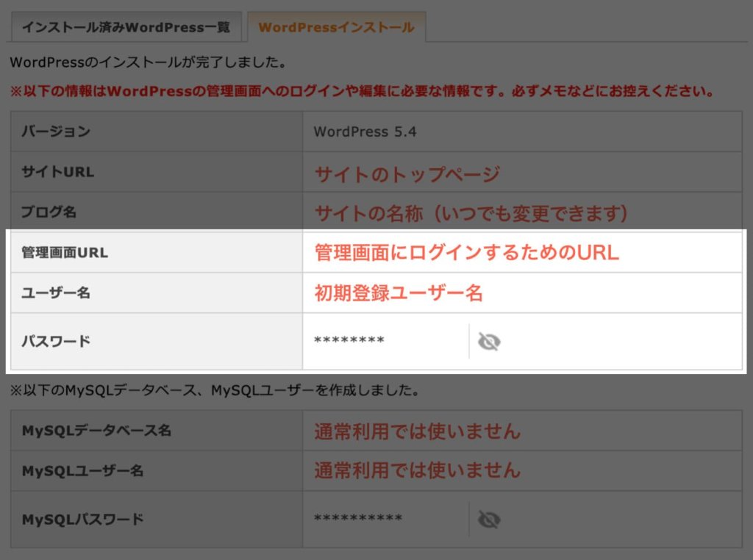Select the ブログ名 value text
This screenshot has width=753, height=560.
[471, 214]
